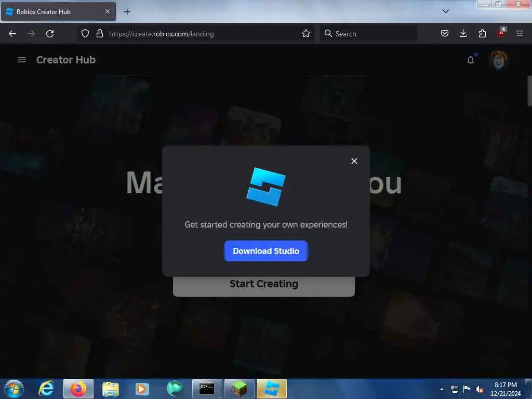Open Windows Explorer file manager
532x399 pixels.
pos(110,389)
